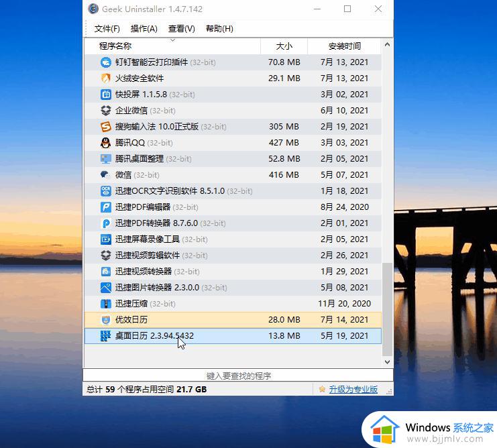Viewport: 497px width, 448px height.
Task: Click the 迅捷屏幕录像工具 icon
Action: (x=105, y=239)
